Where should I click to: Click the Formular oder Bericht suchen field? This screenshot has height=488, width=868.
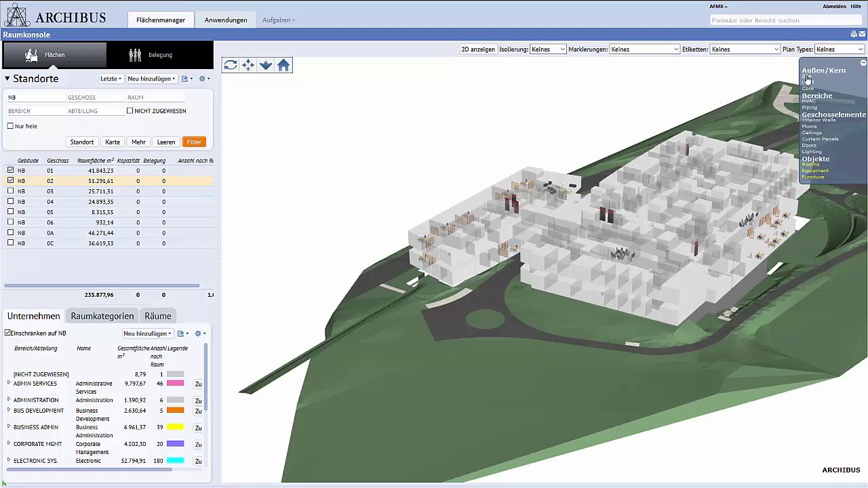pos(785,20)
